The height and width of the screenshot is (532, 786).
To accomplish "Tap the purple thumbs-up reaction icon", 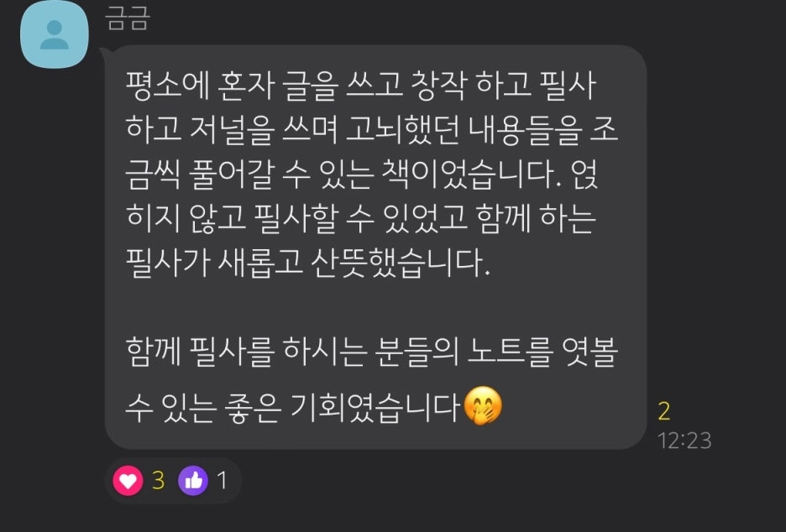I will click(x=193, y=481).
